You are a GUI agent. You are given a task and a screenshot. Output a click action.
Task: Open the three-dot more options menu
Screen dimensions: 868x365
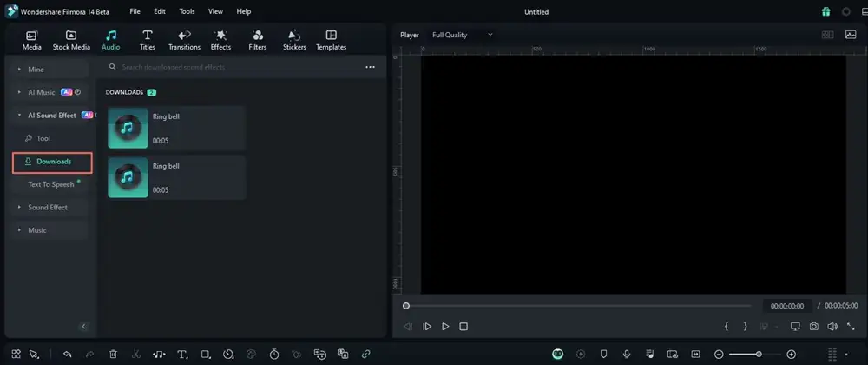coord(371,67)
